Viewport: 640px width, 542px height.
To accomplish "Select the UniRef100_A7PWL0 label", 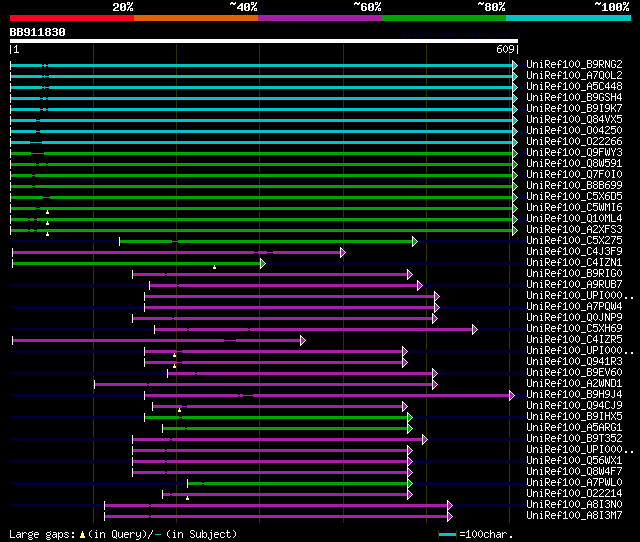I will 574,483.
